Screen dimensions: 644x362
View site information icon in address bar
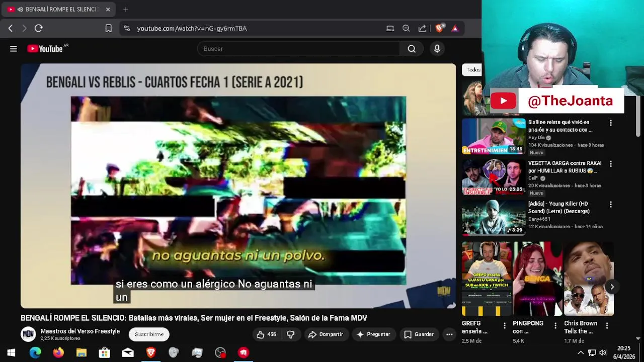127,29
